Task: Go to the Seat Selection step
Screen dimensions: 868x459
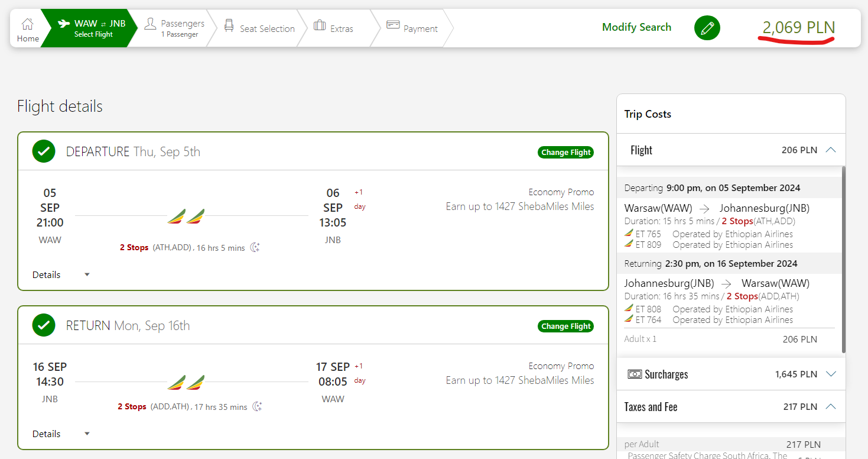Action: [x=259, y=28]
